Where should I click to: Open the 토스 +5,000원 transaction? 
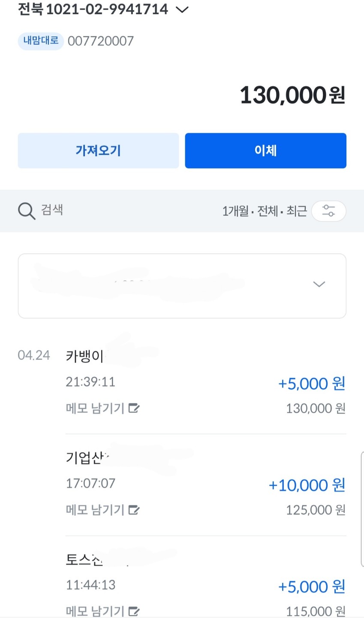click(206, 585)
